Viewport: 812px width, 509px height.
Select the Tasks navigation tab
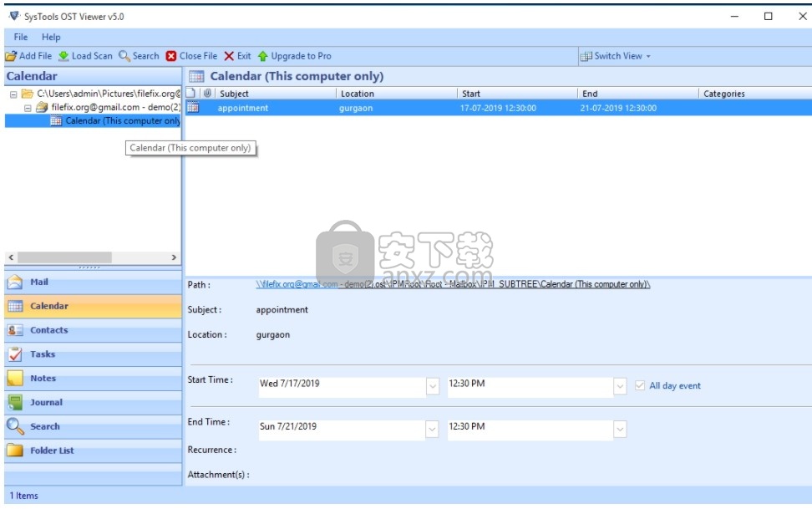click(94, 354)
